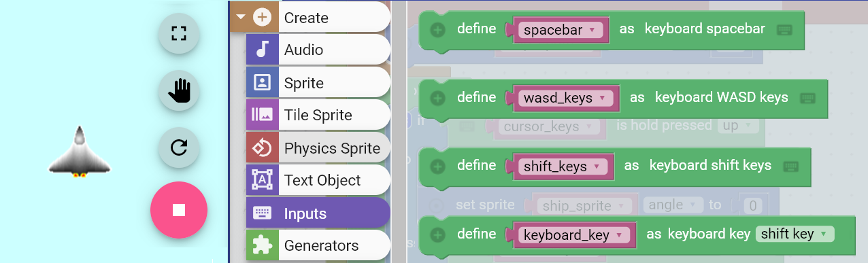The height and width of the screenshot is (263, 868).
Task: Open the Generators category label
Action: [x=321, y=245]
